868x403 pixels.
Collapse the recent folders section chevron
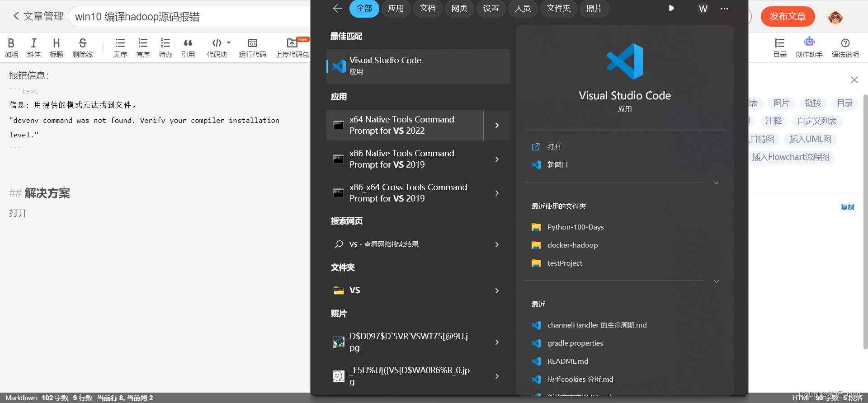[716, 281]
